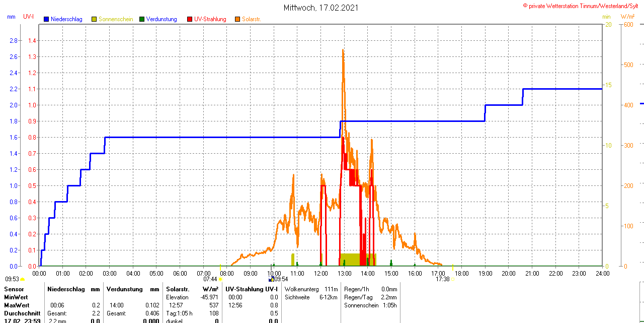
Task: Click the red UV-Strahlung legend square
Action: 190,19
